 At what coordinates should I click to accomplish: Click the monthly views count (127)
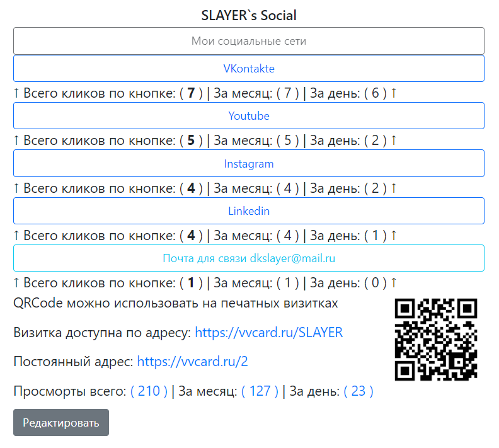click(260, 391)
